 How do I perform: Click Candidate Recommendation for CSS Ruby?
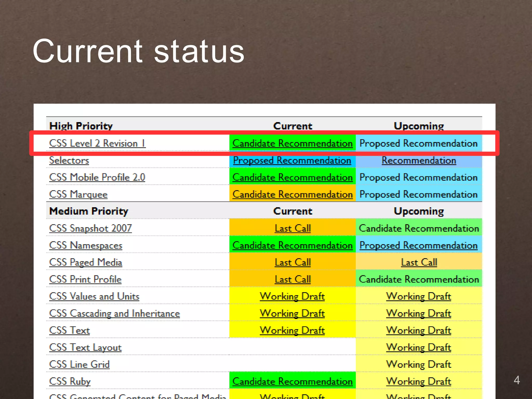click(292, 382)
